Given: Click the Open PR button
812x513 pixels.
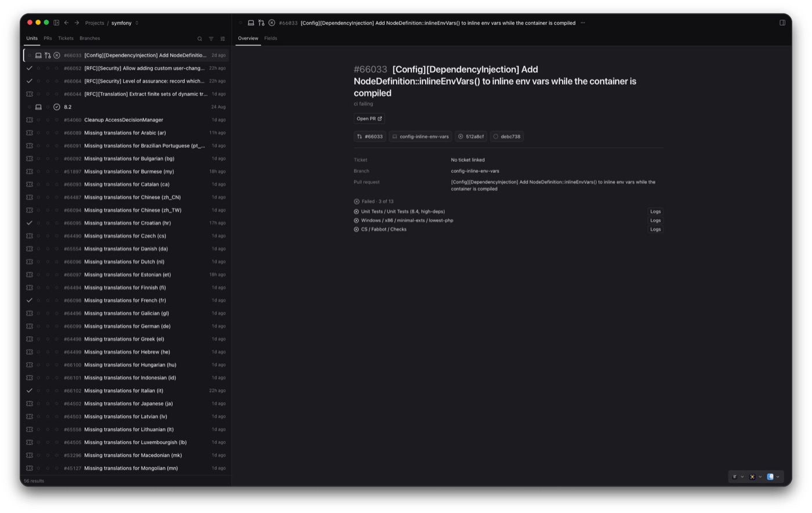Looking at the screenshot, I should pyautogui.click(x=369, y=118).
